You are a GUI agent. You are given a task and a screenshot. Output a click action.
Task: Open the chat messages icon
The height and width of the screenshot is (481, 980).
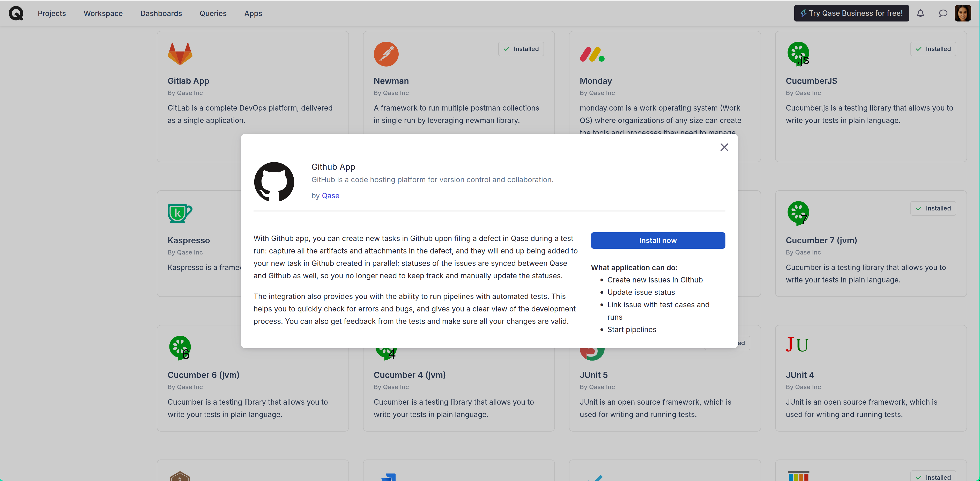pyautogui.click(x=943, y=13)
